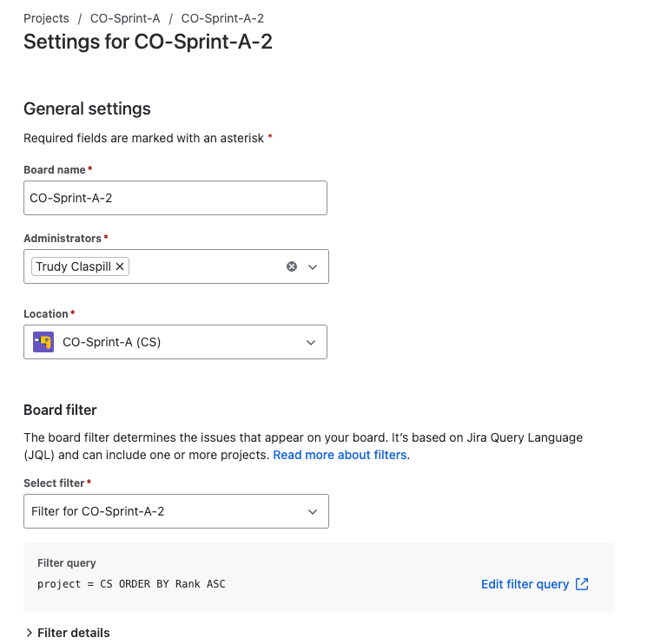Open the CO-Sprint-A-2 breadcrumb item
667x644 pixels.
(x=222, y=18)
